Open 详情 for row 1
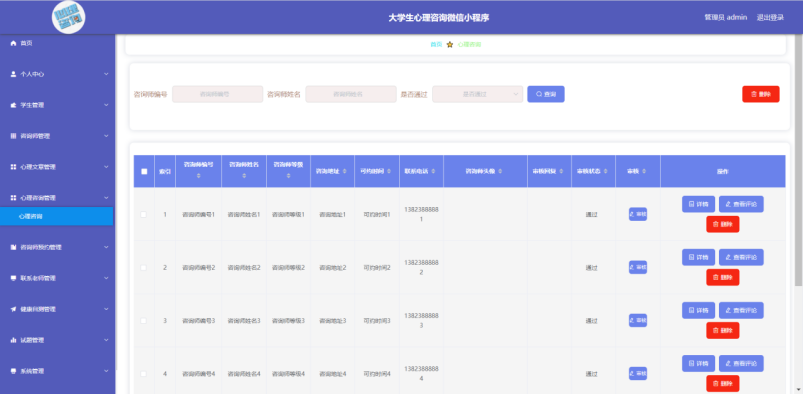Screen dimensions: 803x394 [698, 204]
